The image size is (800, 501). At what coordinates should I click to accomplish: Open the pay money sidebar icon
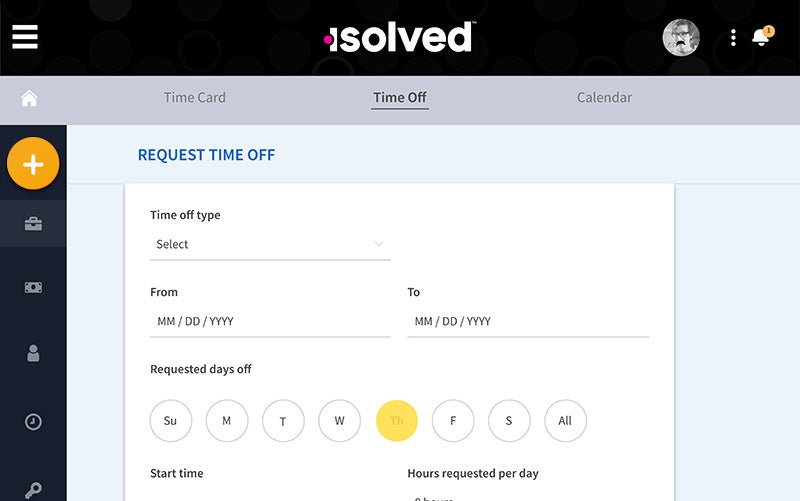tap(33, 287)
